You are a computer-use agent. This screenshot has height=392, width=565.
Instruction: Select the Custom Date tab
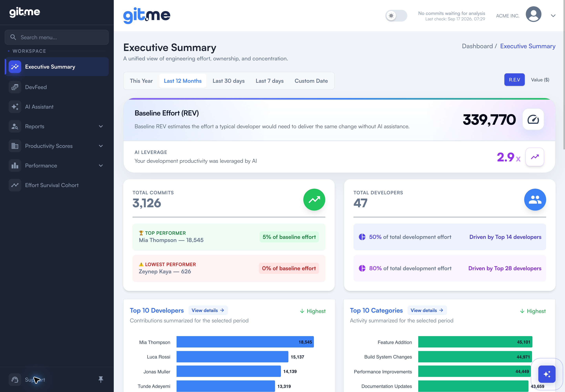[x=311, y=81]
